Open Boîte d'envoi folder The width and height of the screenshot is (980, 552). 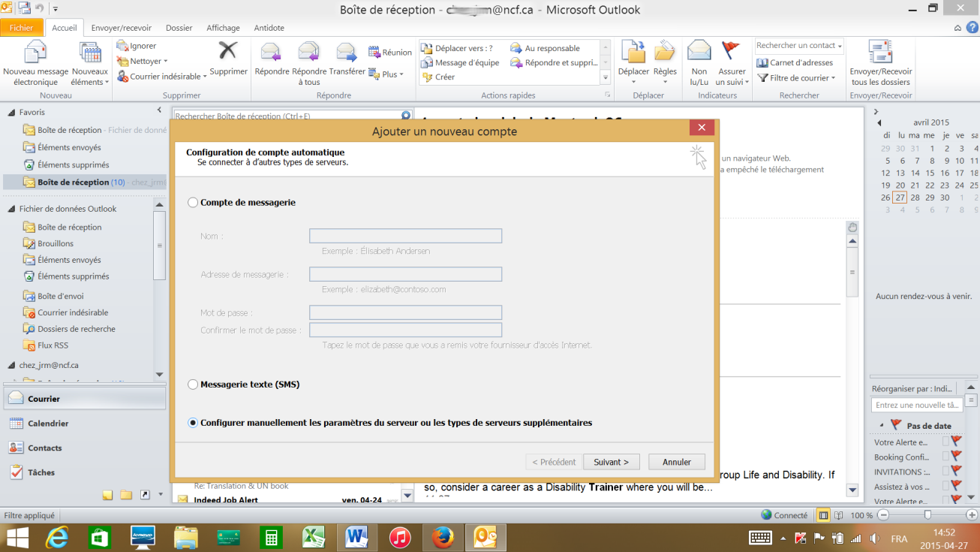click(x=60, y=296)
